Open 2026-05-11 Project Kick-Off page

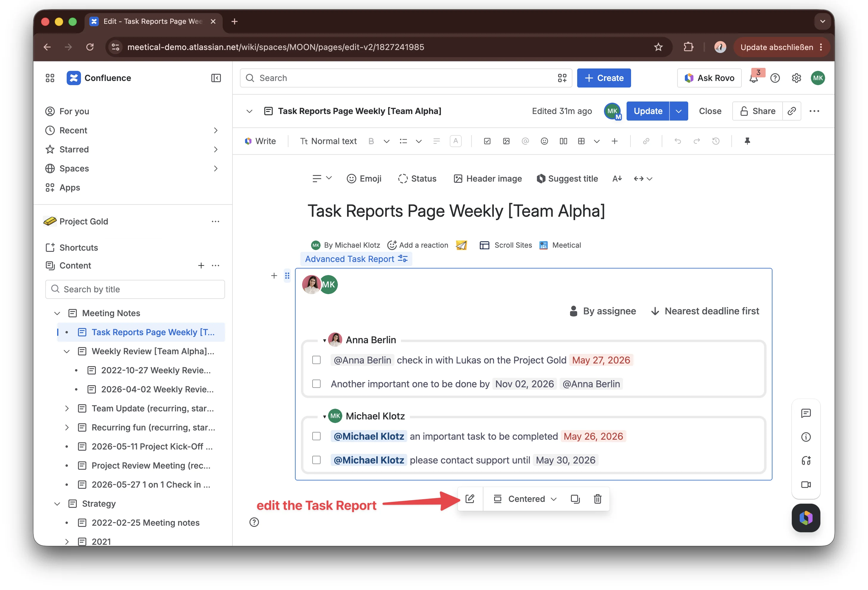point(152,447)
